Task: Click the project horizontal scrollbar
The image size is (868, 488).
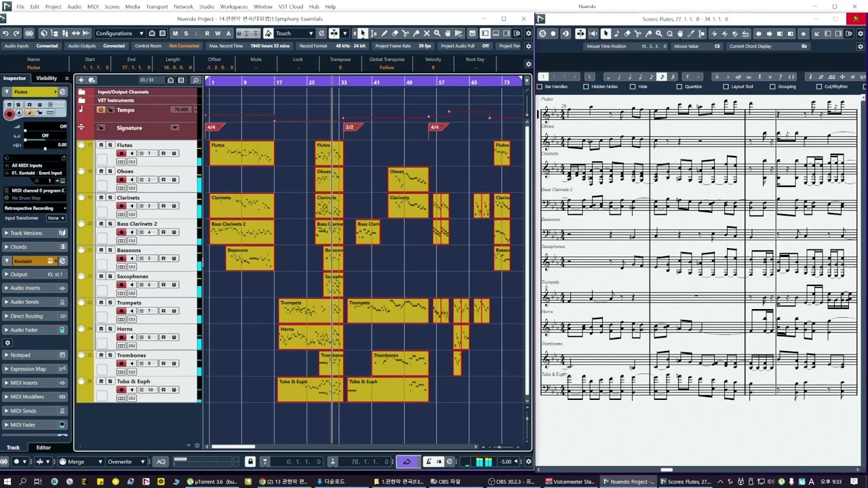Action: point(233,446)
